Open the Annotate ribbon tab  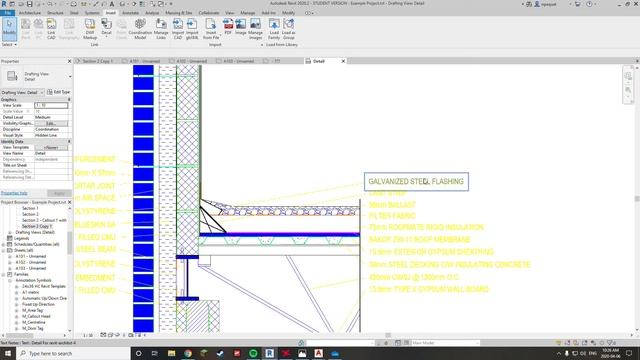(x=131, y=13)
